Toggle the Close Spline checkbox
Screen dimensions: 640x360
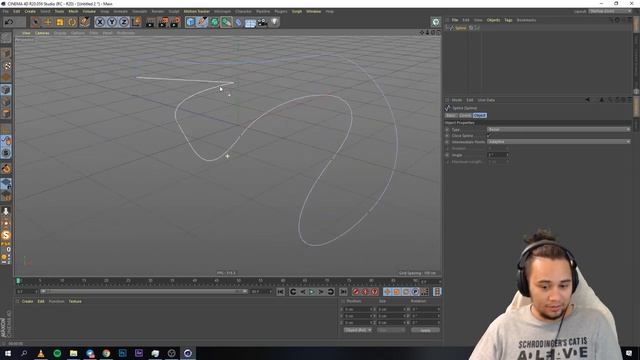coord(489,136)
